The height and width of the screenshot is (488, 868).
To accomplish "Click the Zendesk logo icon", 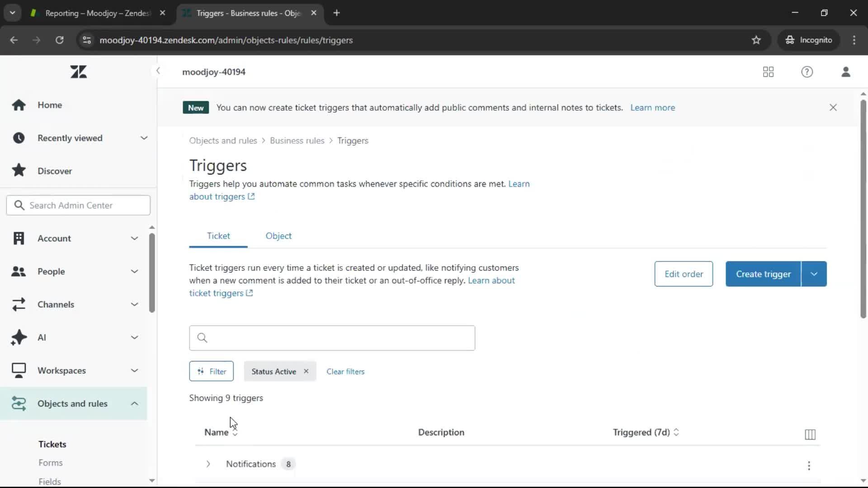I will point(78,72).
